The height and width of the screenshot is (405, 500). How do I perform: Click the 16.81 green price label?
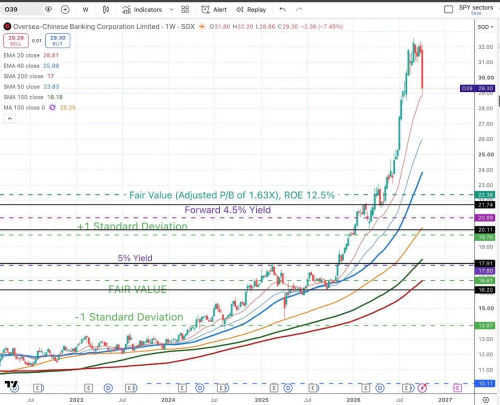coord(485,281)
